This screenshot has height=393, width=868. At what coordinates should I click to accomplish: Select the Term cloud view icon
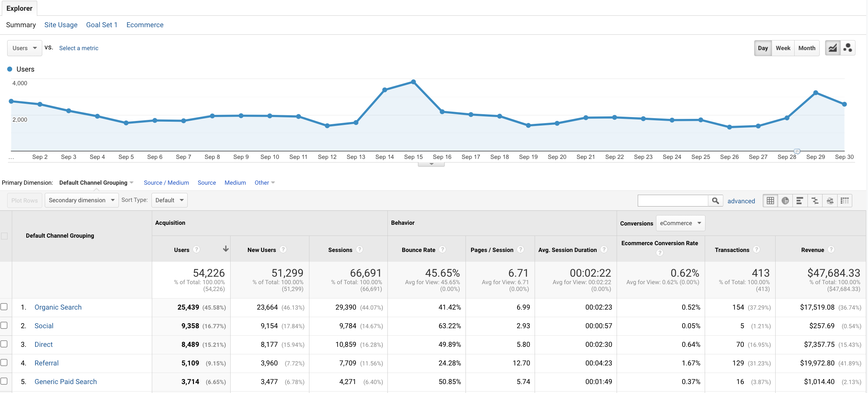coord(830,201)
